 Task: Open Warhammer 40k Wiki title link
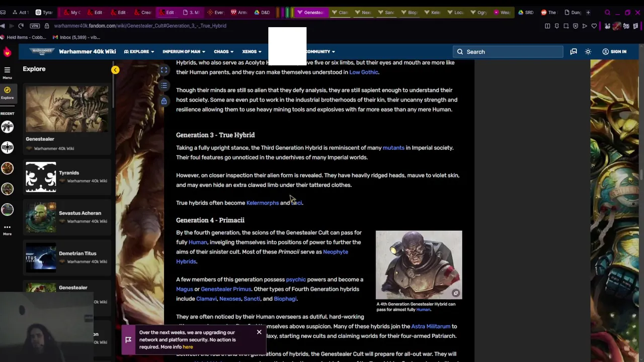coord(87,52)
